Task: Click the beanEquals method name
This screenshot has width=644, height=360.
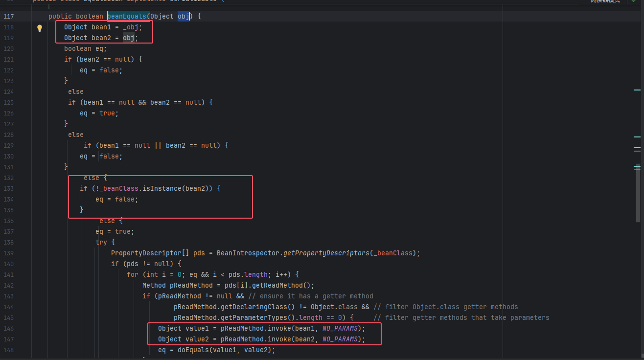Action: click(x=126, y=16)
